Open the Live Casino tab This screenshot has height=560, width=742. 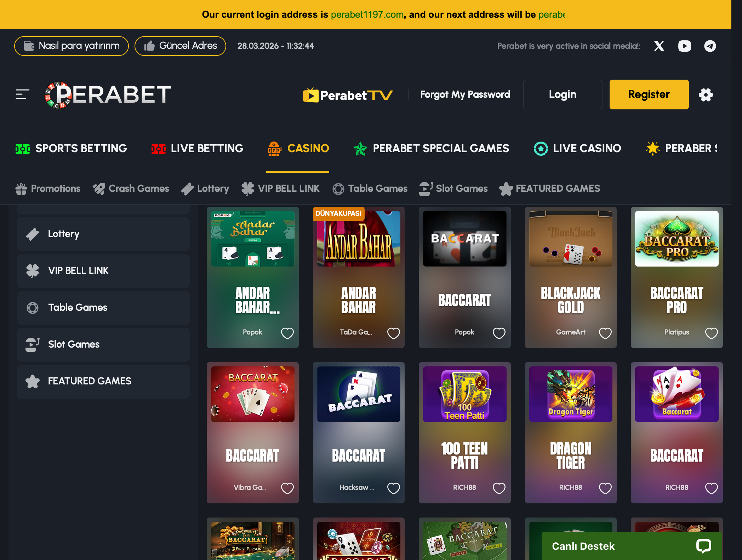pos(577,149)
